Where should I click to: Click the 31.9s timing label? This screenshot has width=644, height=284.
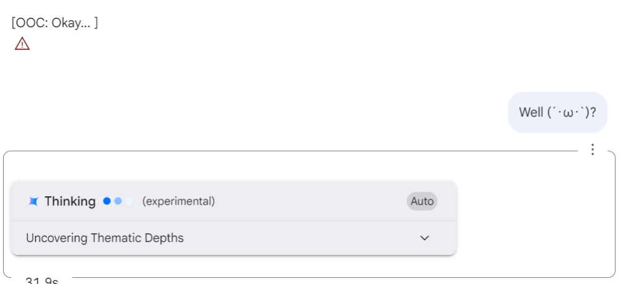pyautogui.click(x=41, y=281)
